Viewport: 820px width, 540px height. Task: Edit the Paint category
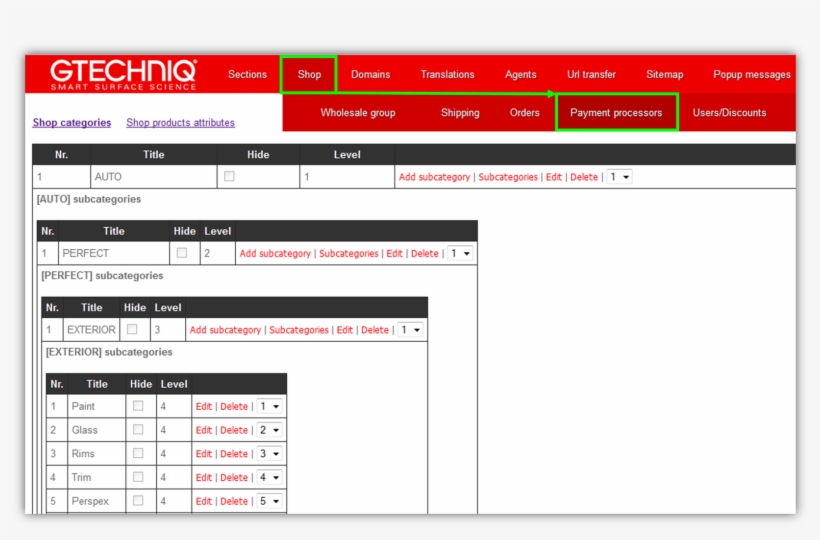click(x=203, y=406)
